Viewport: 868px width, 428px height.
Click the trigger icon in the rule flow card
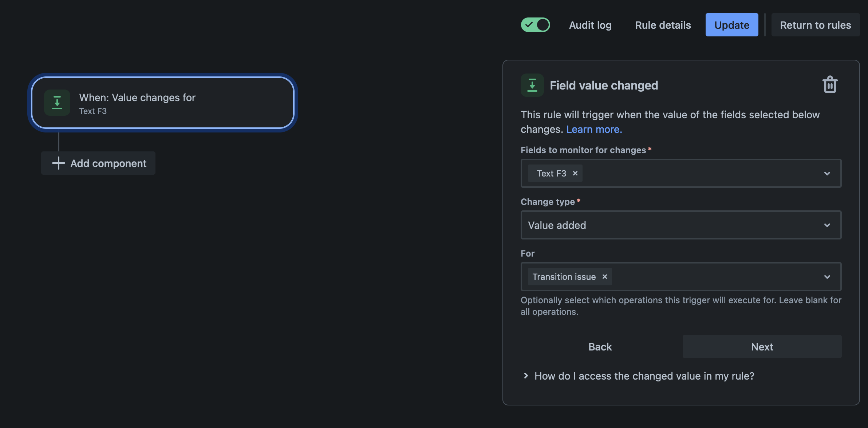[57, 103]
